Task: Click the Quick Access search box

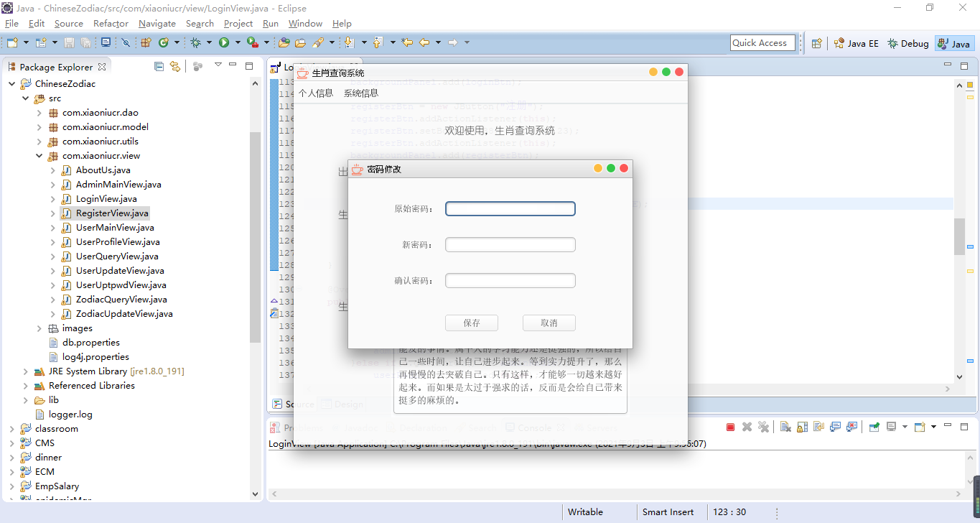Action: point(762,43)
